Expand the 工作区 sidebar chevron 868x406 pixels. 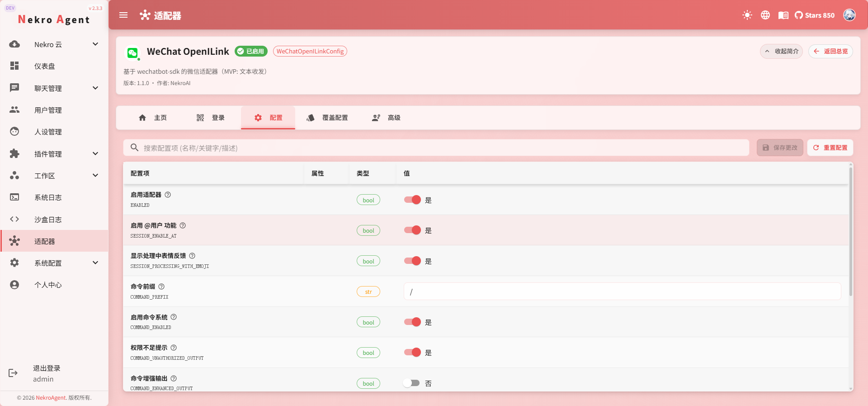95,175
